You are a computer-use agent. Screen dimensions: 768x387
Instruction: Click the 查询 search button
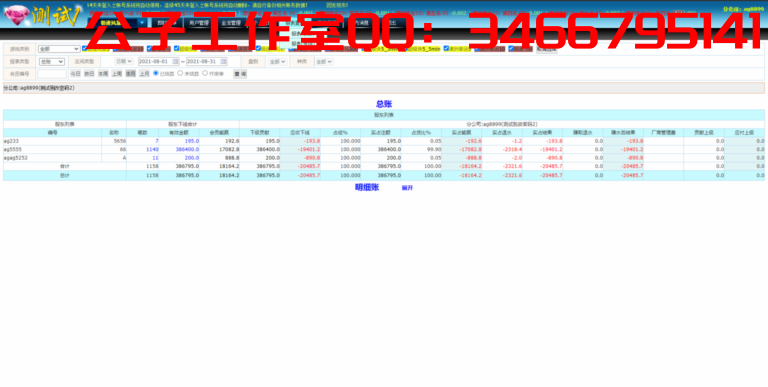(x=240, y=74)
